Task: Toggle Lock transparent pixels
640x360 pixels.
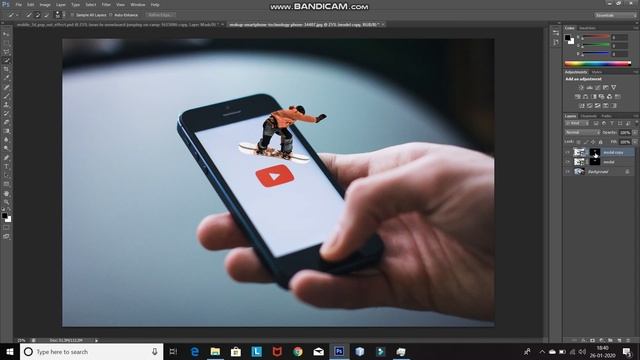Action: [x=578, y=142]
